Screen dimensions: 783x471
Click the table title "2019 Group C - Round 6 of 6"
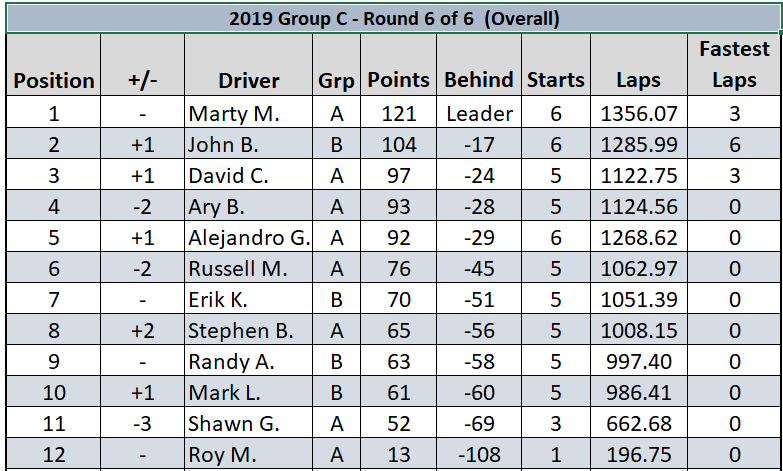coord(394,19)
